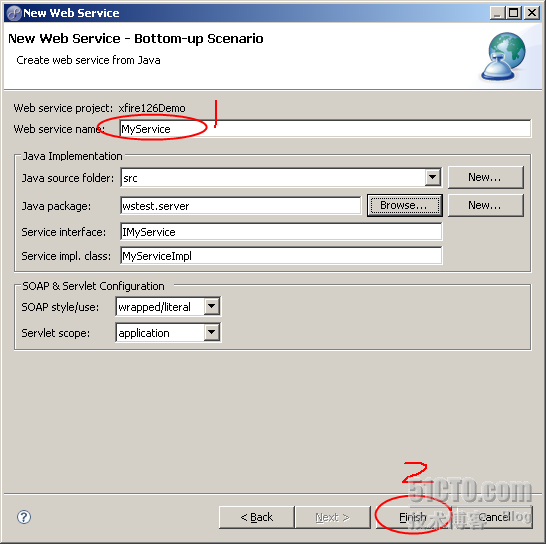Maximize the New Web Service window
Viewport: 546px width, 544px height.
point(514,13)
